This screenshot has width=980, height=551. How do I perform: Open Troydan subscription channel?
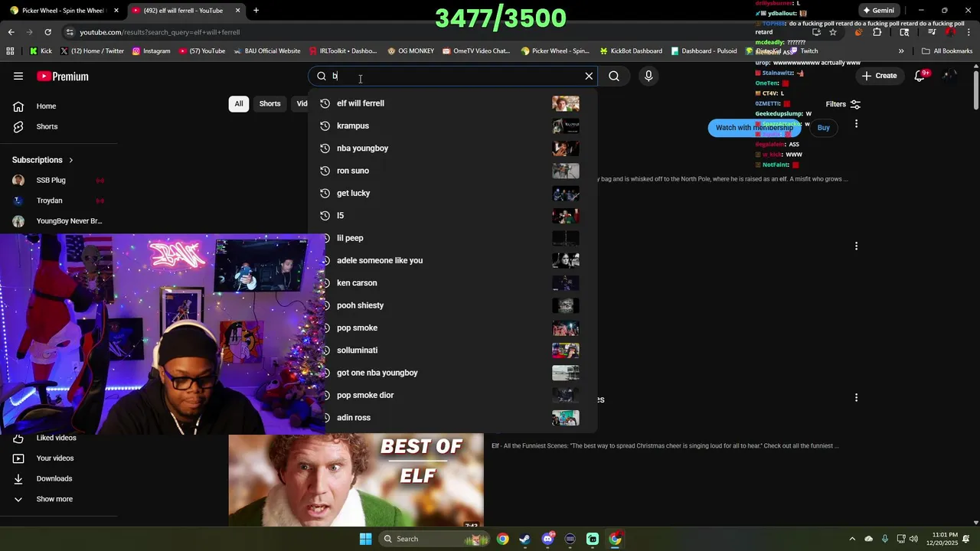50,201
